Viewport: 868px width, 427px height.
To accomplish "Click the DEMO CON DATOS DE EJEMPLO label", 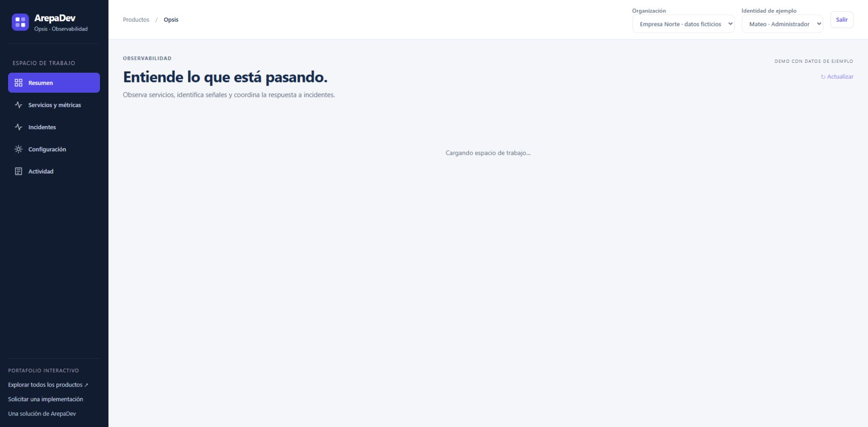I will pyautogui.click(x=814, y=61).
